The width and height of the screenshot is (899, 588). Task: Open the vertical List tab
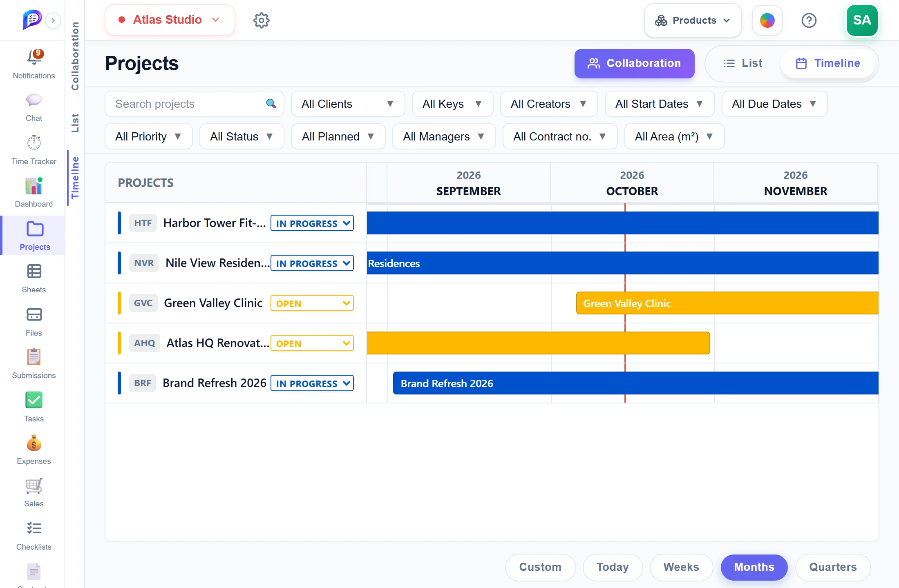[x=75, y=123]
